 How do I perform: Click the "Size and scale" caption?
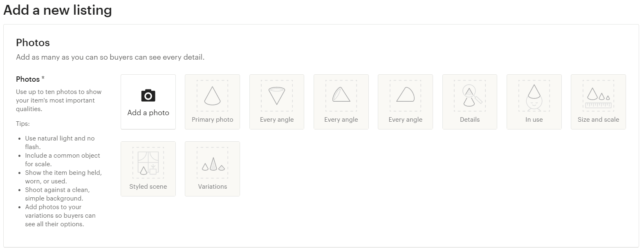[598, 120]
